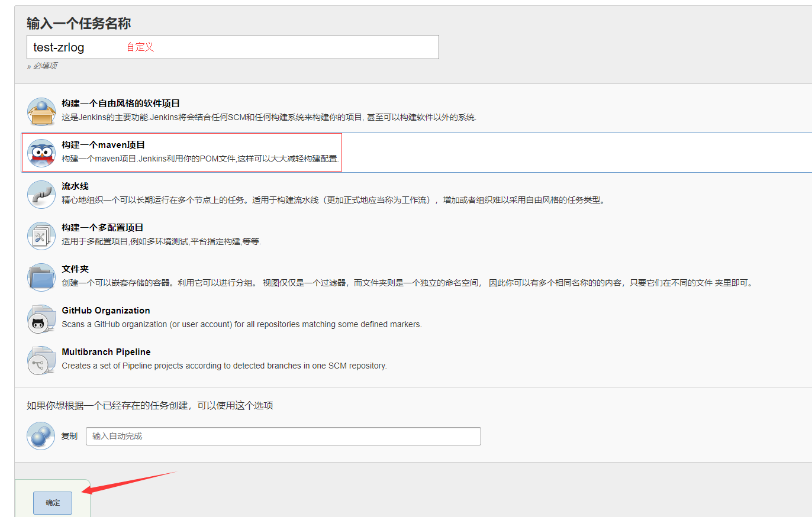Click 'Scans a GitHub organization' description

coord(241,324)
